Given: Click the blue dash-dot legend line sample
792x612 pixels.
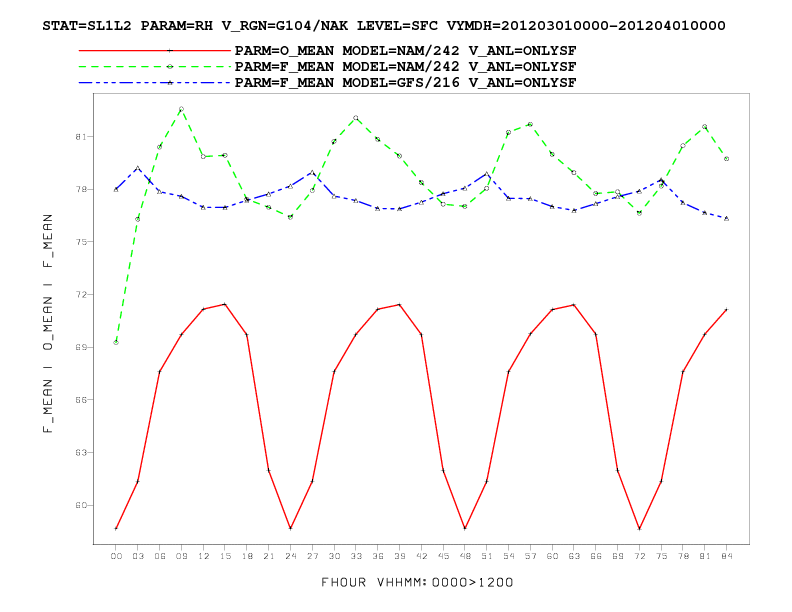Looking at the screenshot, I should pos(155,83).
